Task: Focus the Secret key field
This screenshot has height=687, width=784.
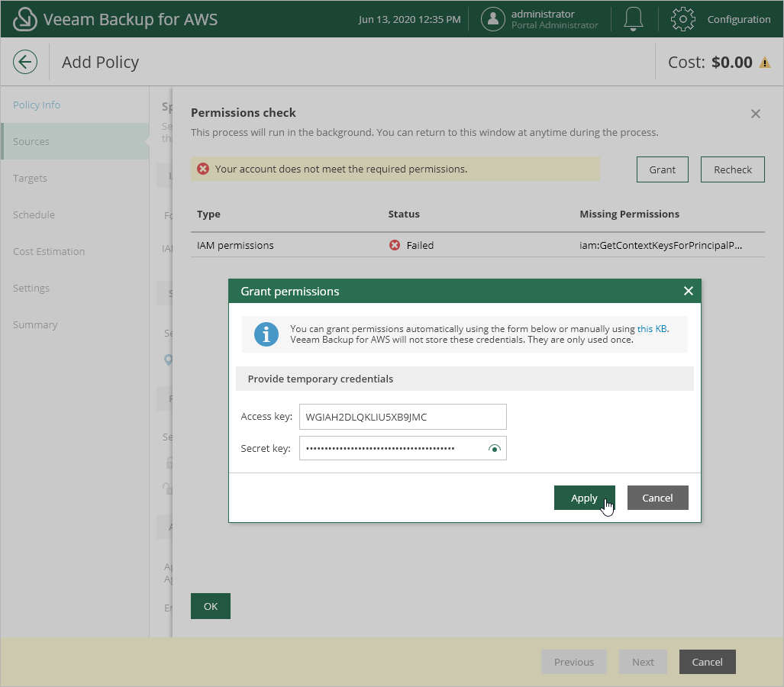Action: pos(402,448)
